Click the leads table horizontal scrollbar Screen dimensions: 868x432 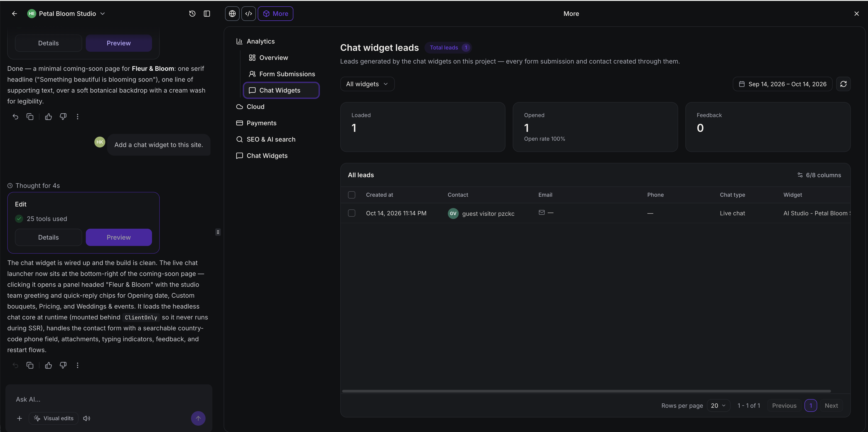586,391
